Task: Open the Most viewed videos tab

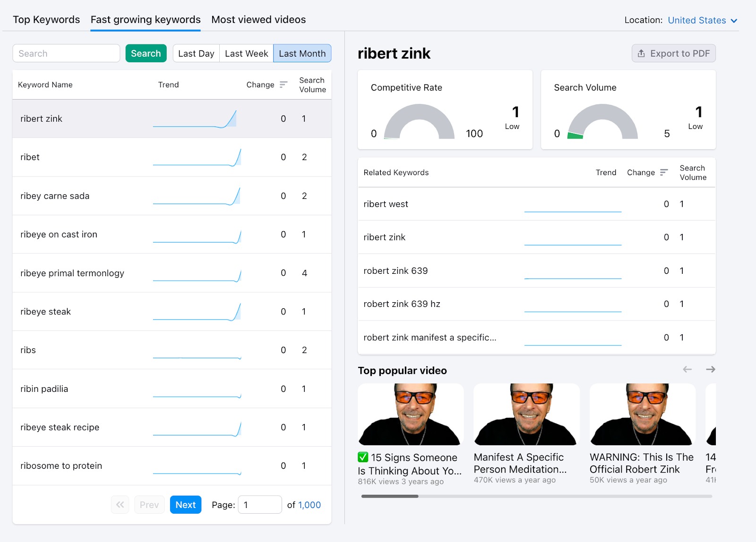Action: (258, 19)
